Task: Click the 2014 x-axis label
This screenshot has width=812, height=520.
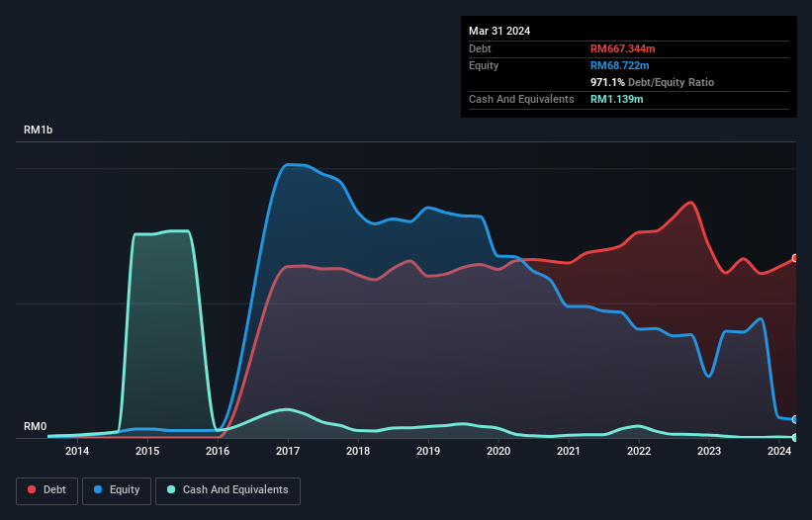Action: pos(77,451)
